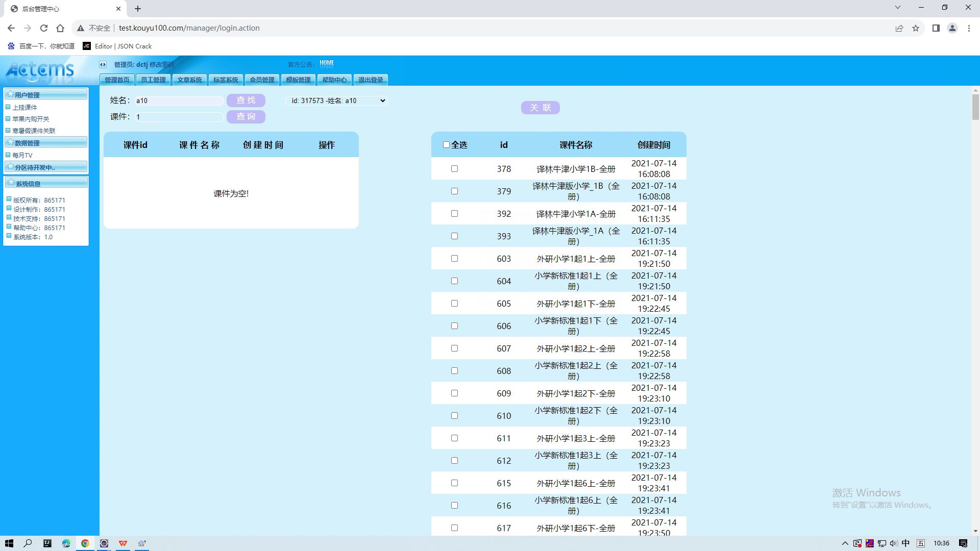The height and width of the screenshot is (551, 980).
Task: Click the HOME announcement link
Action: pyautogui.click(x=327, y=63)
